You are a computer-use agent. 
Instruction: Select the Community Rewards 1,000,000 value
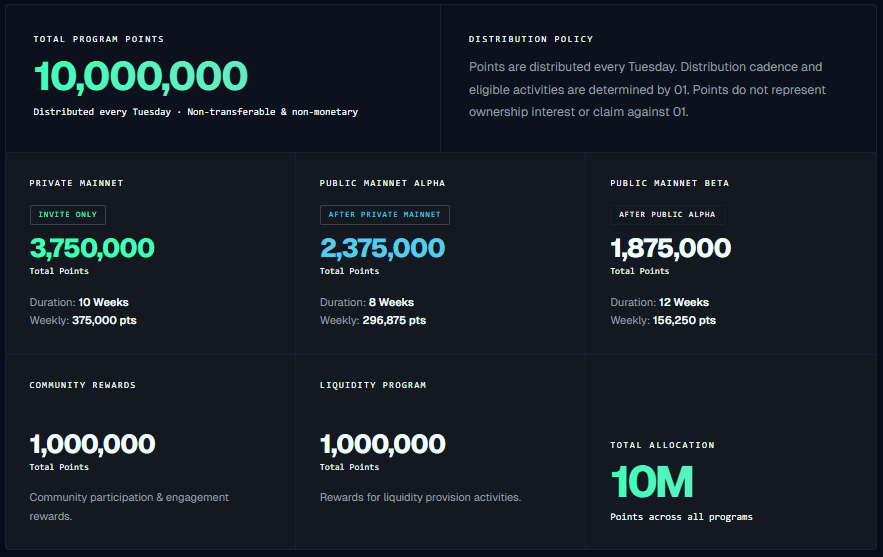[x=92, y=444]
